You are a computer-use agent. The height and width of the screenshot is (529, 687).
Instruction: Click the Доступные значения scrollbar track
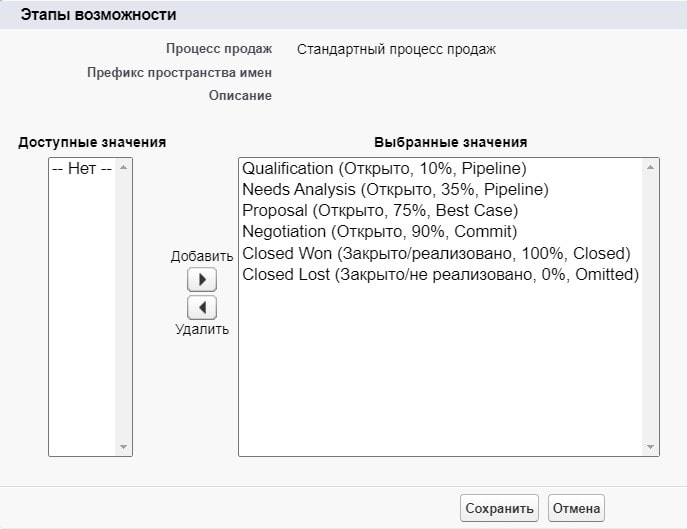[x=124, y=300]
